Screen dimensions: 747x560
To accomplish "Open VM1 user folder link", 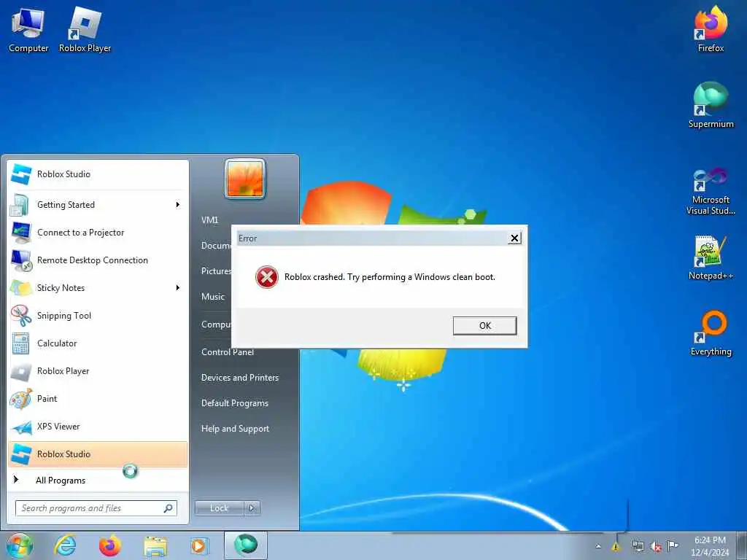I will pos(209,220).
